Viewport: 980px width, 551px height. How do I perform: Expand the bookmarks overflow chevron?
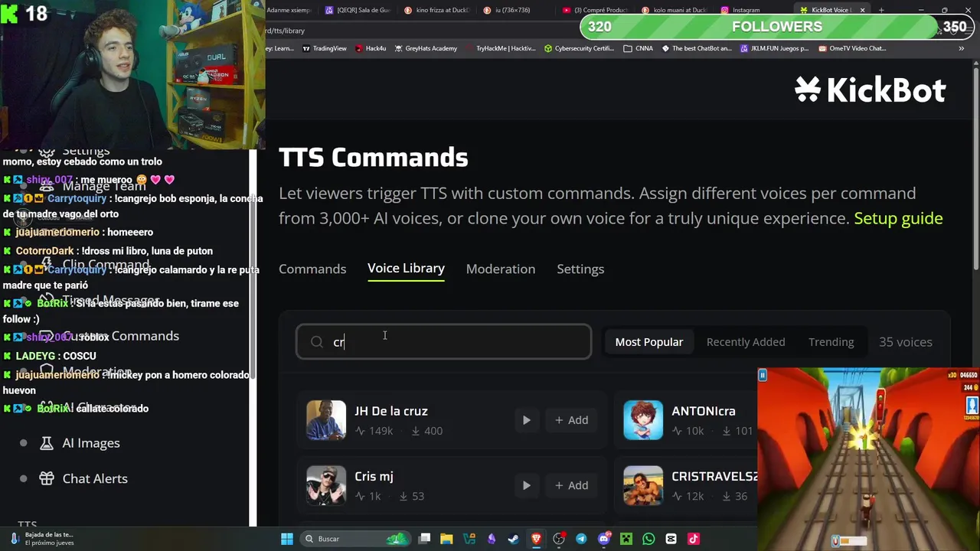click(961, 48)
